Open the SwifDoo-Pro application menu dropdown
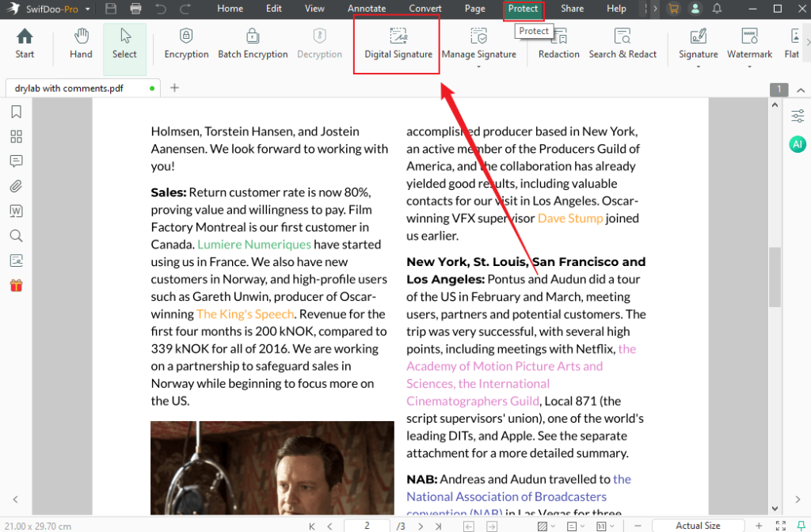The image size is (811, 532). 86,9
